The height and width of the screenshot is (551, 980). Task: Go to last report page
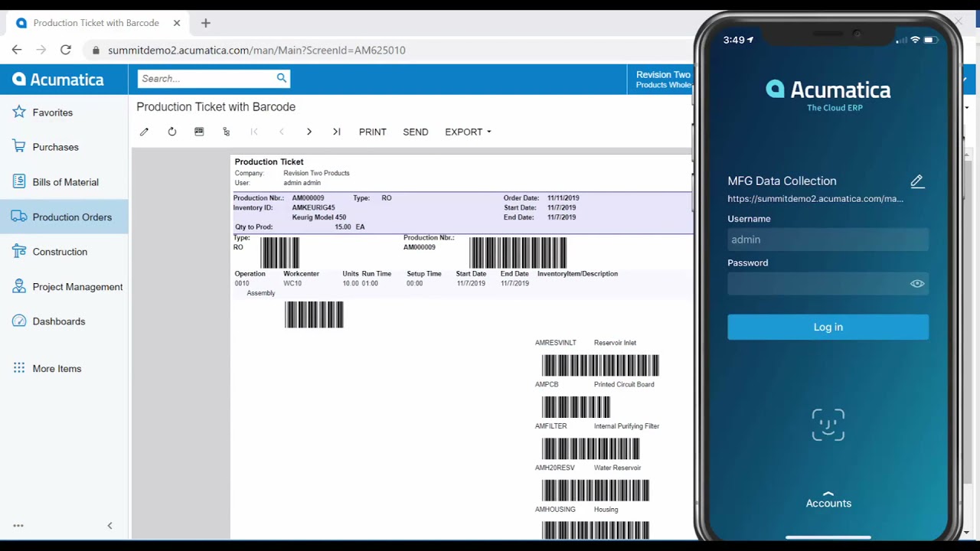coord(337,132)
